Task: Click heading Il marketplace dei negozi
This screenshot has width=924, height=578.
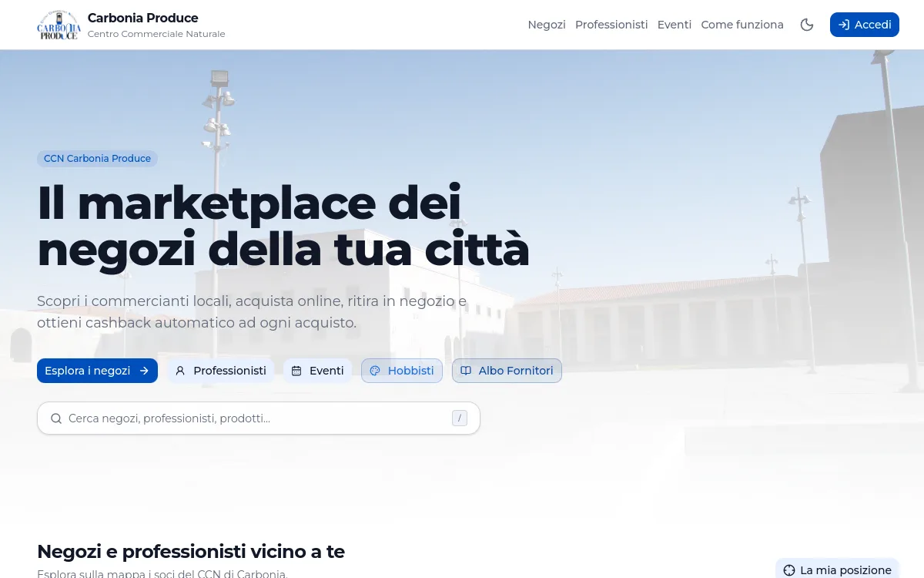Action: [283, 227]
